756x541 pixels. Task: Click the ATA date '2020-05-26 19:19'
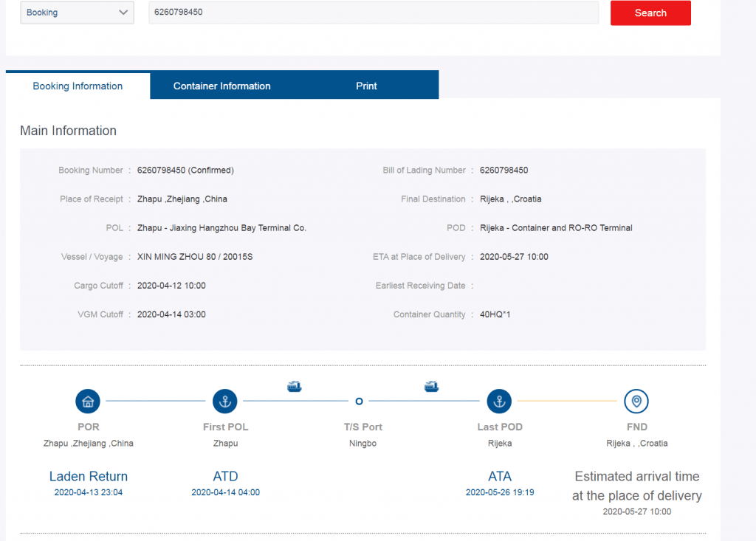pos(500,492)
